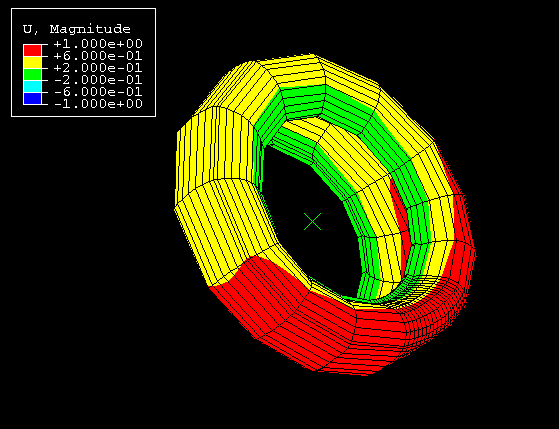Pick the narrow red strip inside right ring
This screenshot has height=429, width=559.
click(401, 218)
